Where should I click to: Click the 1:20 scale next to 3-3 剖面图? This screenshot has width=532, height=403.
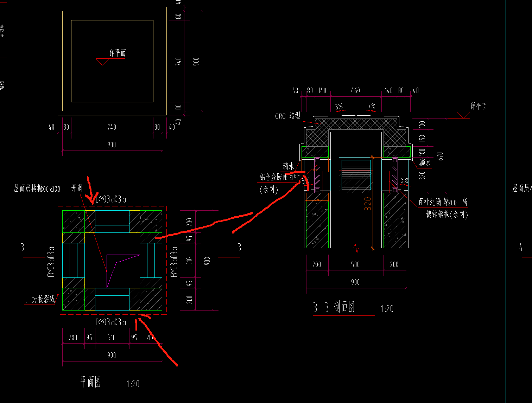click(x=387, y=309)
